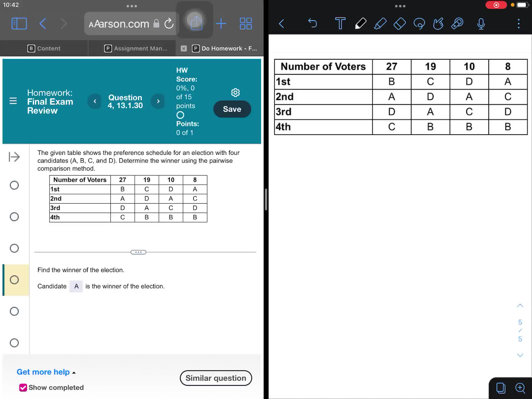The height and width of the screenshot is (399, 532).
Task: Select the Lasso selection tool
Action: [419, 24]
